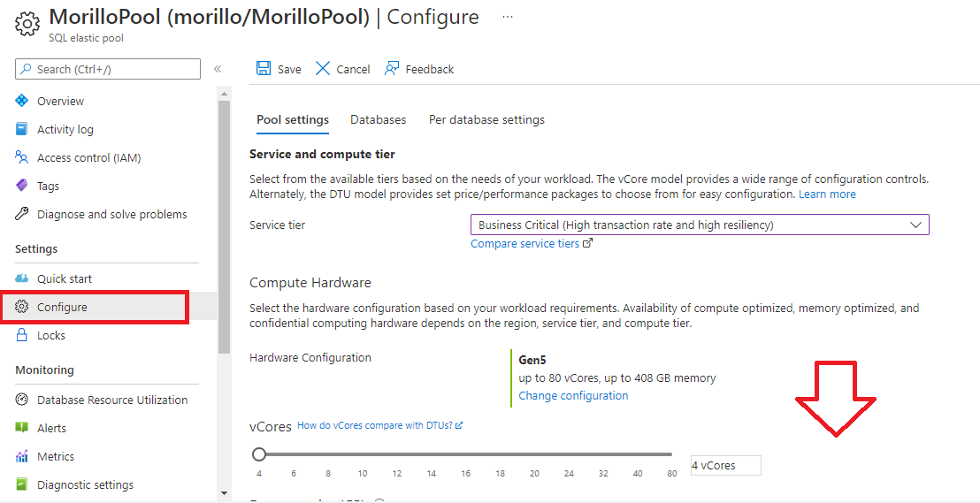The width and height of the screenshot is (980, 503).
Task: Click the Database Resource Utilization gauge icon
Action: click(22, 400)
